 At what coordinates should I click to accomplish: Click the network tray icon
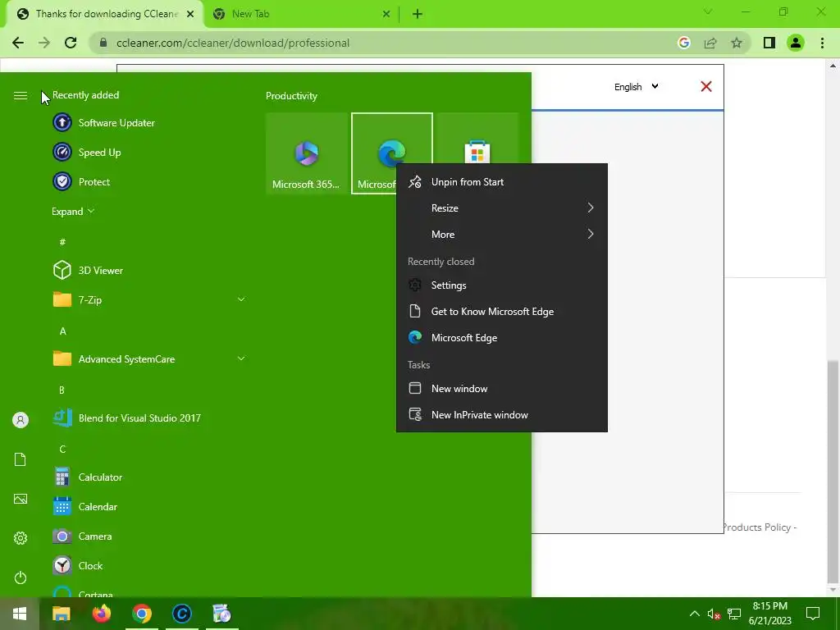pyautogui.click(x=734, y=614)
